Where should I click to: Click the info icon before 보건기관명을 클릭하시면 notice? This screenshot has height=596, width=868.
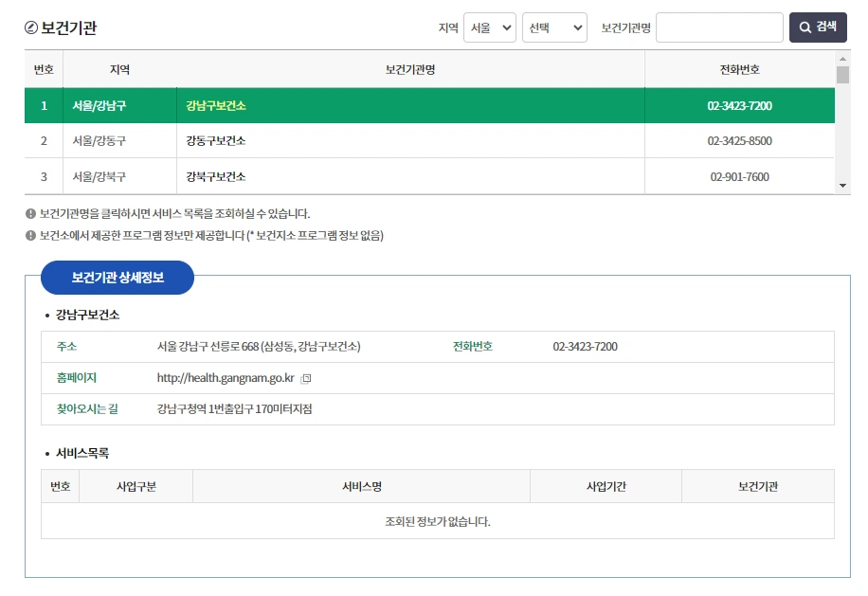tap(30, 213)
